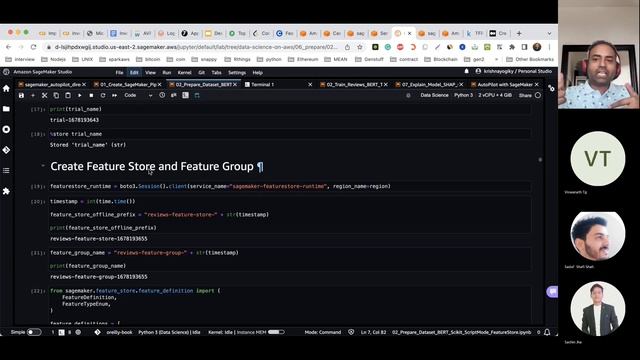640x360 pixels.
Task: Save the notebook with the floppy disk icon
Action: pyautogui.click(x=21, y=96)
